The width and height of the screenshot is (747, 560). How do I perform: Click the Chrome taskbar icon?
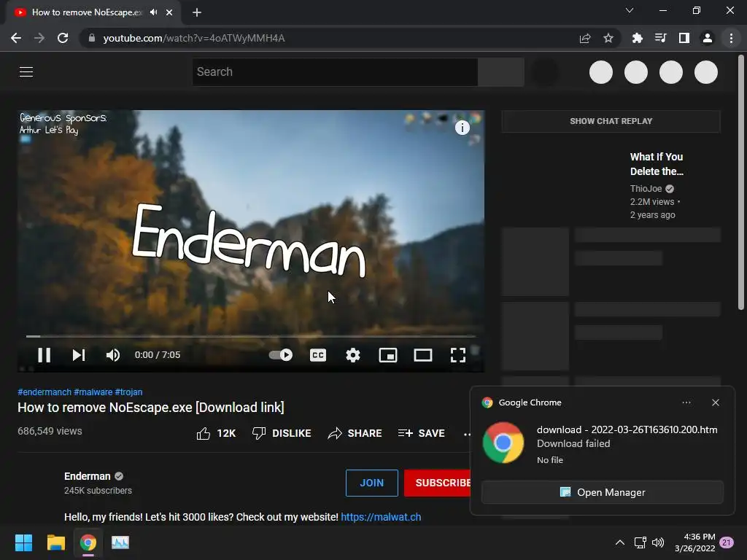click(x=88, y=542)
